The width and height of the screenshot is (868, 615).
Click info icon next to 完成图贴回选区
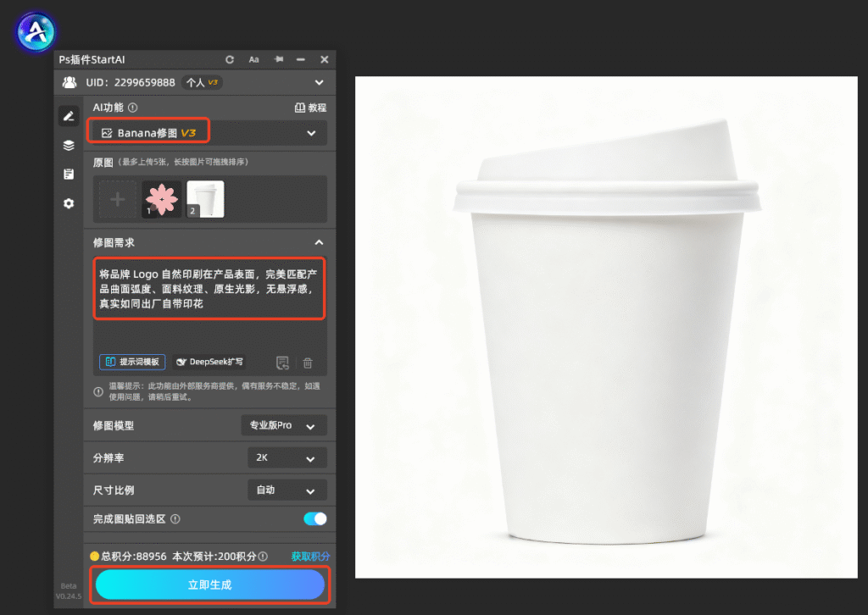(x=175, y=518)
